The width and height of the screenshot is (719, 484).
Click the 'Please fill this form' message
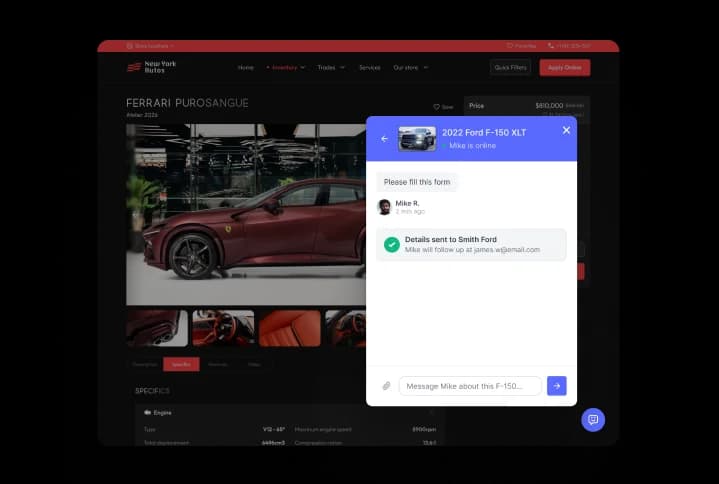coord(417,182)
